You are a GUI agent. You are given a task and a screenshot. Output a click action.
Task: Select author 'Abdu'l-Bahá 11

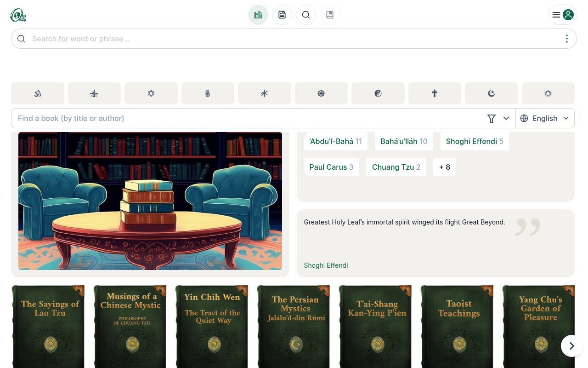335,141
